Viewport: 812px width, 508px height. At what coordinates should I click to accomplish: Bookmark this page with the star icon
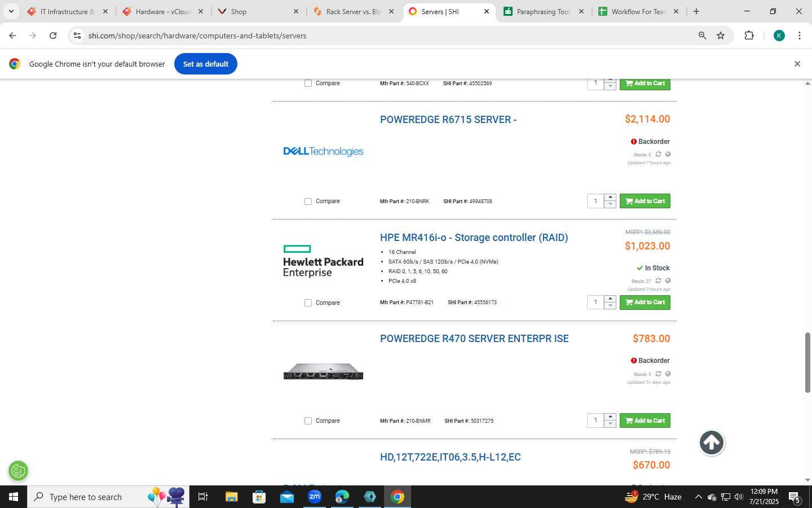pos(721,36)
